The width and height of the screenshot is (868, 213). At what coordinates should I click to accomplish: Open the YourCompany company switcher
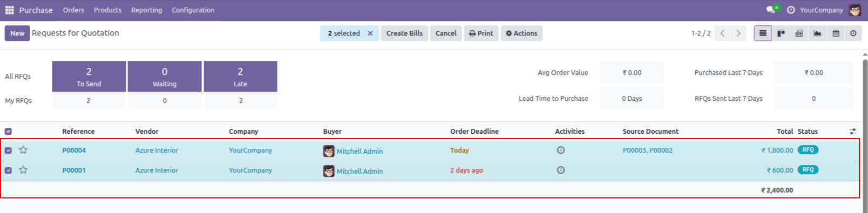pos(822,10)
